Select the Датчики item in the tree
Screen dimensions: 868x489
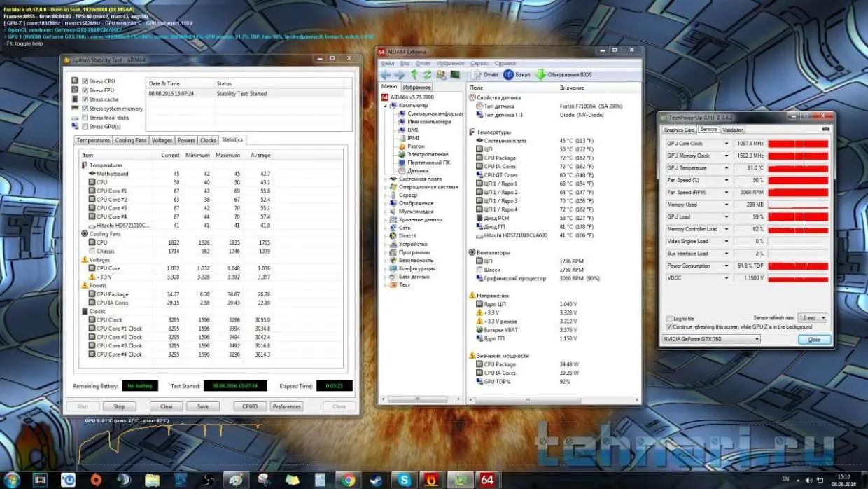(x=419, y=170)
